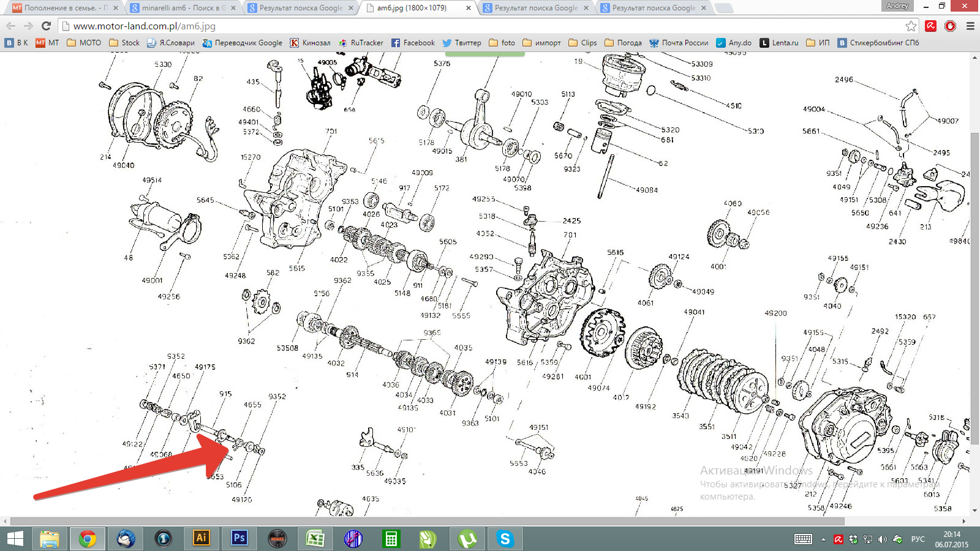Expand the импорт bookmarks folder
The width and height of the screenshot is (980, 551).
[541, 43]
